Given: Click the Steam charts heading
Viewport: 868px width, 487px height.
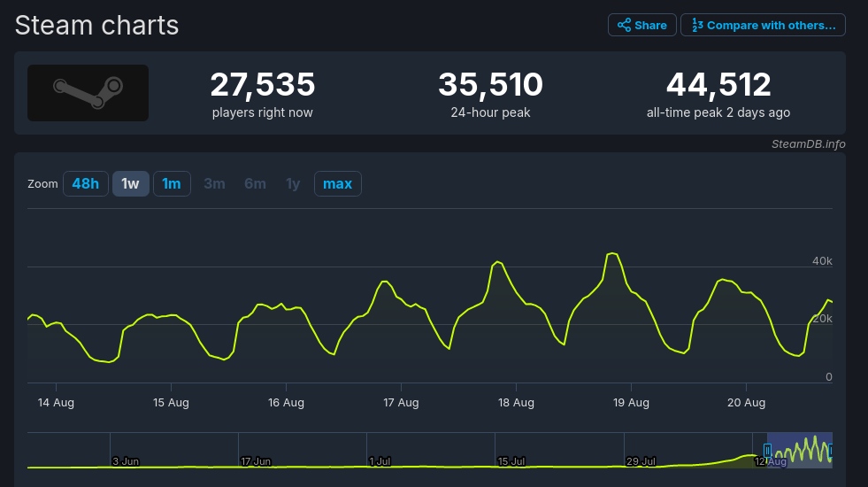Looking at the screenshot, I should tap(96, 26).
